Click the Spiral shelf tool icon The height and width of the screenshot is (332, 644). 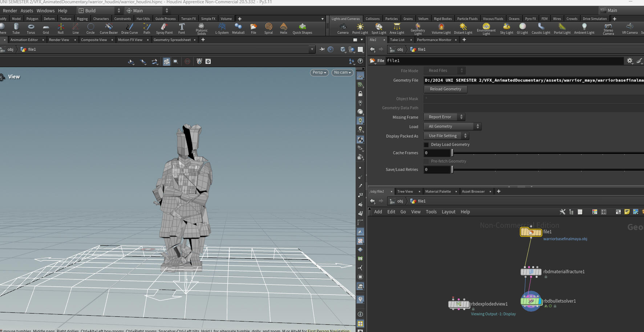click(268, 27)
